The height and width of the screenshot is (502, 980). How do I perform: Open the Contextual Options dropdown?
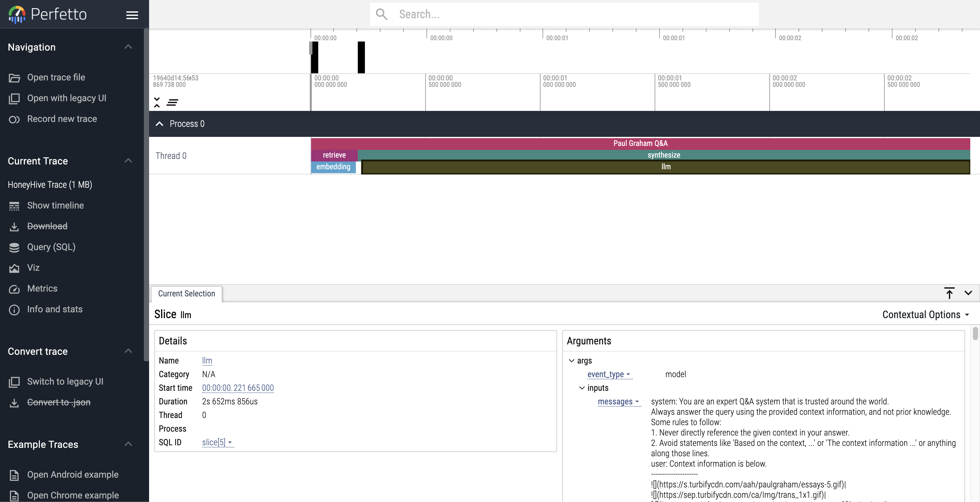click(925, 315)
